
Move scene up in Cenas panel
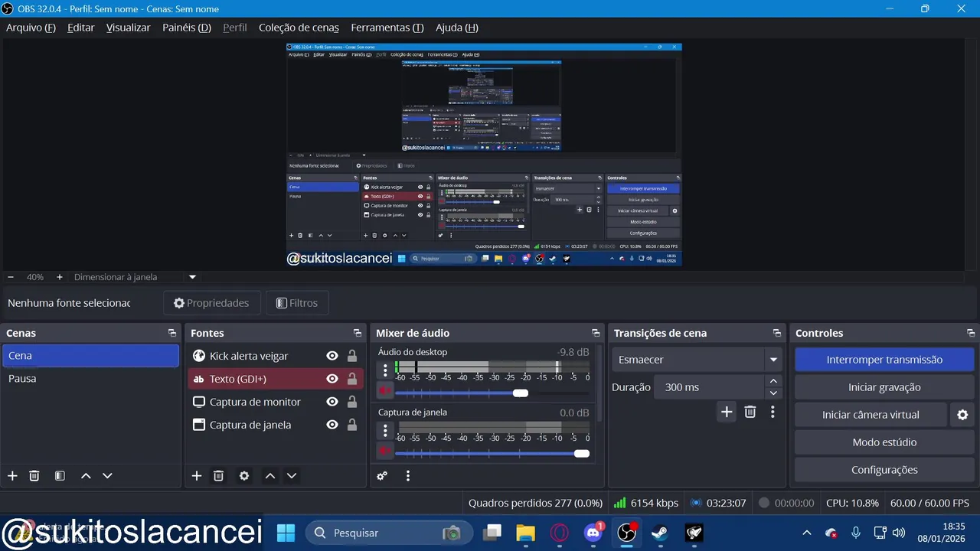coord(86,476)
